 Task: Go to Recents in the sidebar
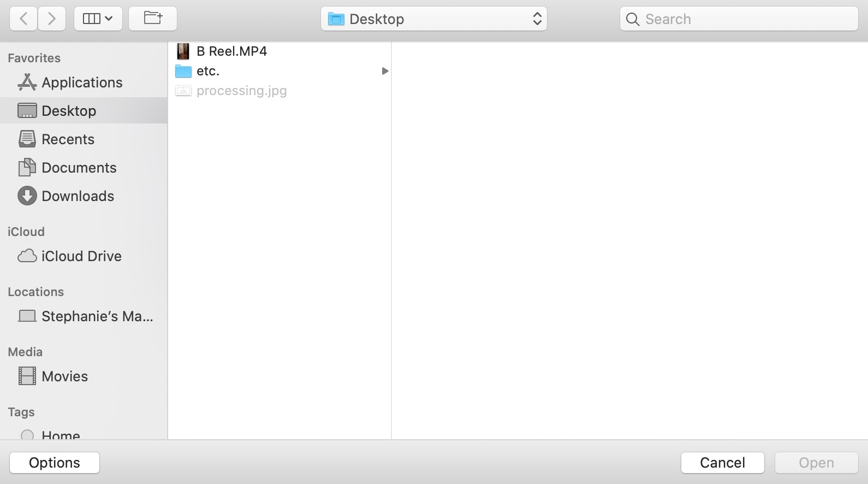(x=68, y=139)
